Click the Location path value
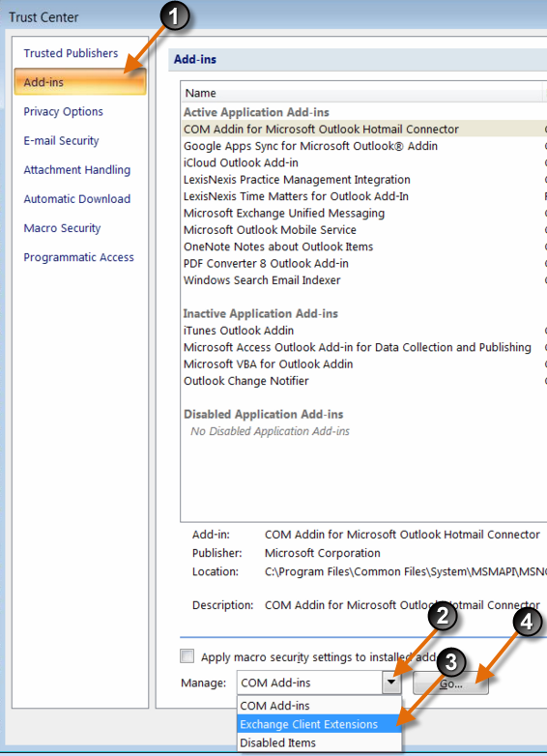The image size is (547, 756). pyautogui.click(x=406, y=571)
